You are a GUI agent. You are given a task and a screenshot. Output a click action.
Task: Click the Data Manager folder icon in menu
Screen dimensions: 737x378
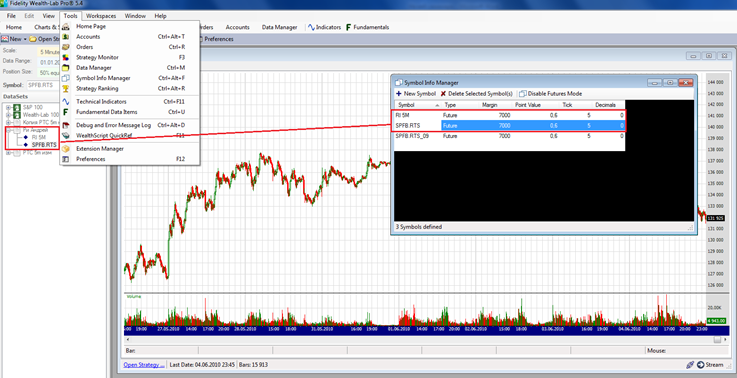pos(66,68)
